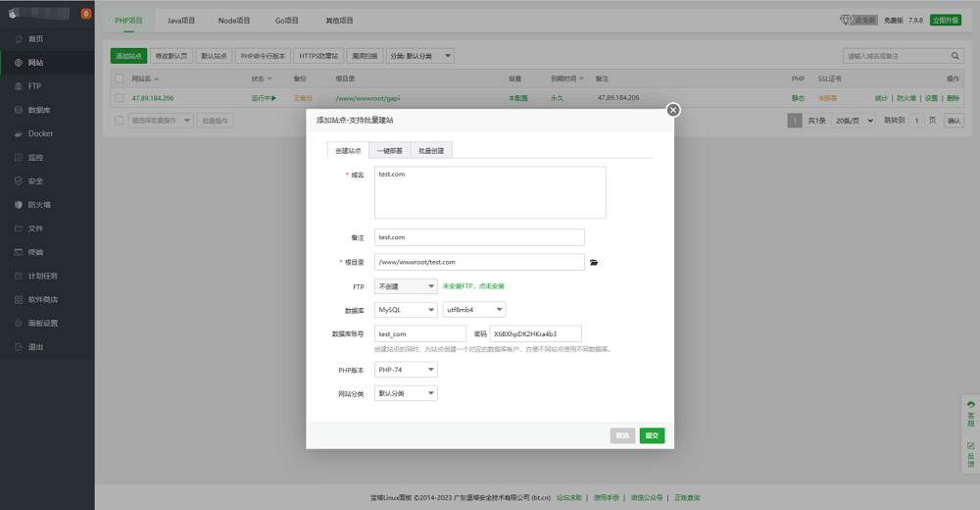Open the 数据库 database sidebar icon

pyautogui.click(x=18, y=110)
